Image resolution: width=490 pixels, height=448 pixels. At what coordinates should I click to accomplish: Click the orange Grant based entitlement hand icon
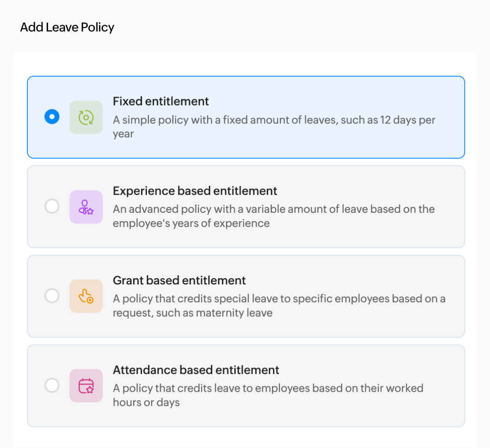tap(86, 296)
